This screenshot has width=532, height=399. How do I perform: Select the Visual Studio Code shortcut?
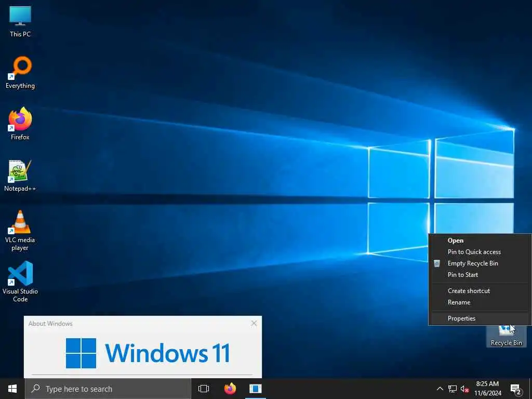(x=20, y=282)
